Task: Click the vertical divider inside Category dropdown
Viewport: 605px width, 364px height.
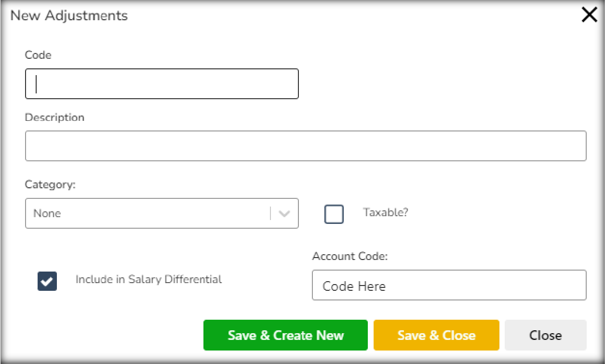Action: click(x=270, y=213)
